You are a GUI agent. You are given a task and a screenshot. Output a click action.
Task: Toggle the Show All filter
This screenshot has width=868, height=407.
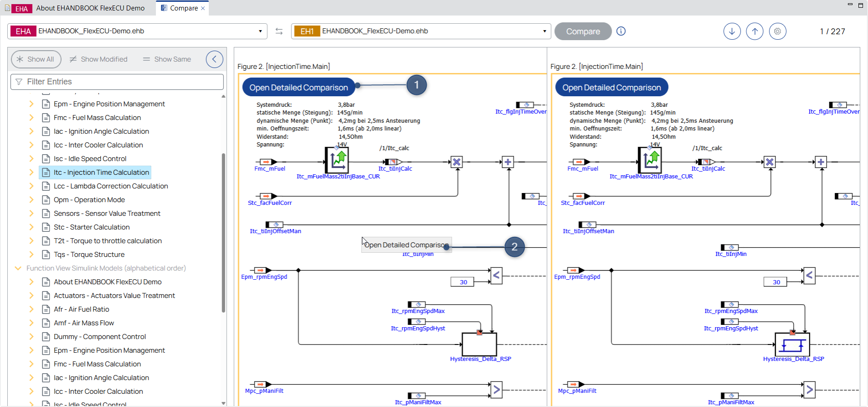click(x=36, y=59)
